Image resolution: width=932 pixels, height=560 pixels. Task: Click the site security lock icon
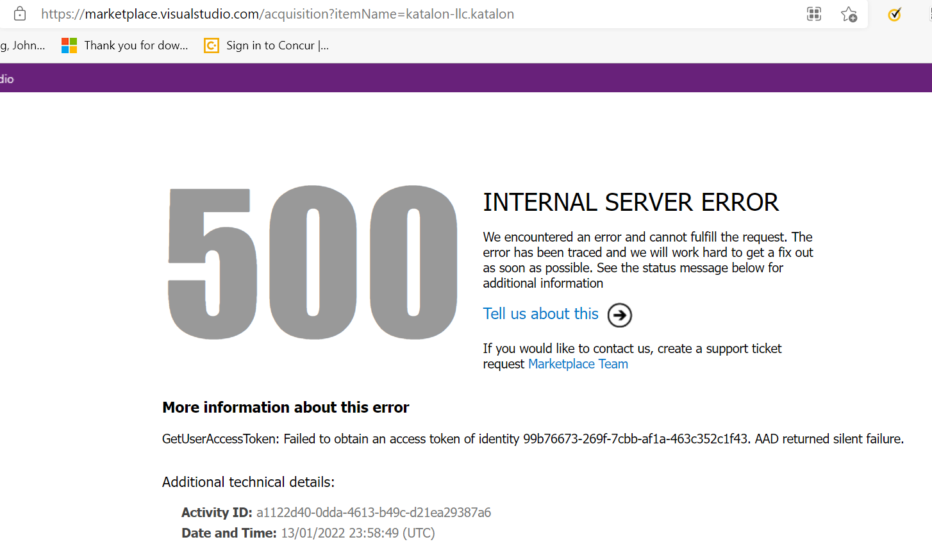click(x=19, y=13)
